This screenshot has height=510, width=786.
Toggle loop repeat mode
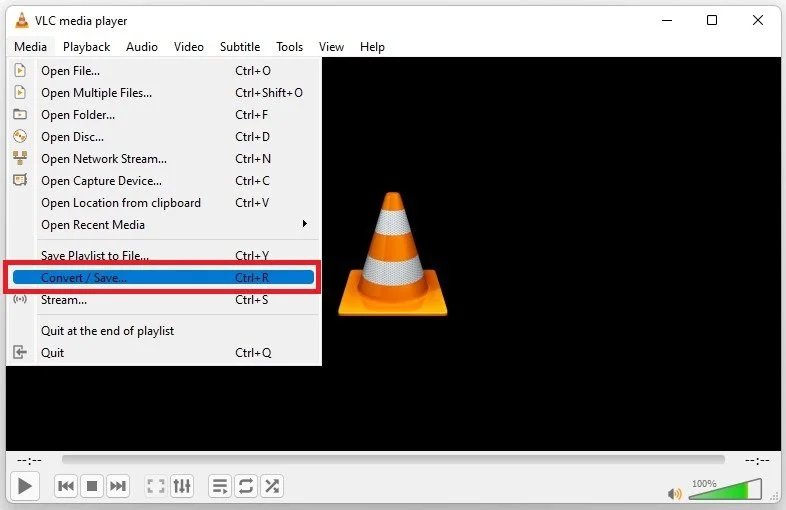tap(246, 486)
